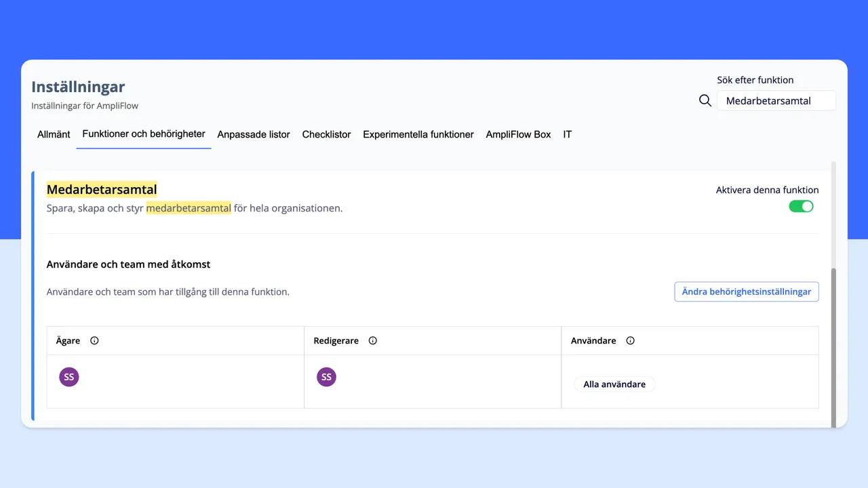Click Inställningar för AmpliFlow subtitle

tap(85, 106)
